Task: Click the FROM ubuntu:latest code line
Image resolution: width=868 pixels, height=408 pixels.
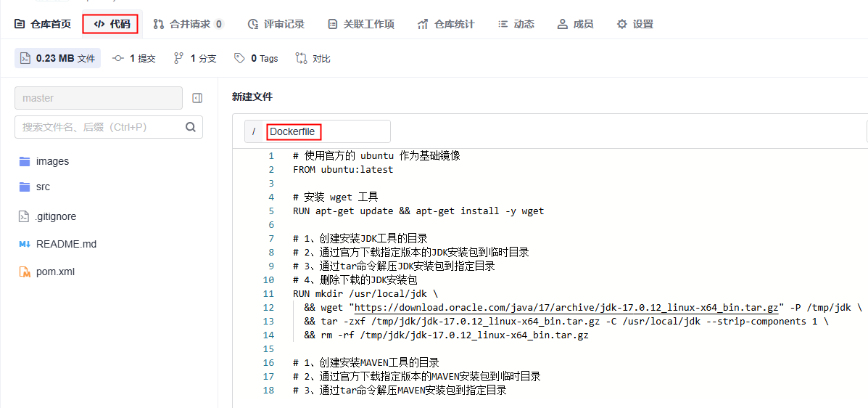Action: [343, 170]
